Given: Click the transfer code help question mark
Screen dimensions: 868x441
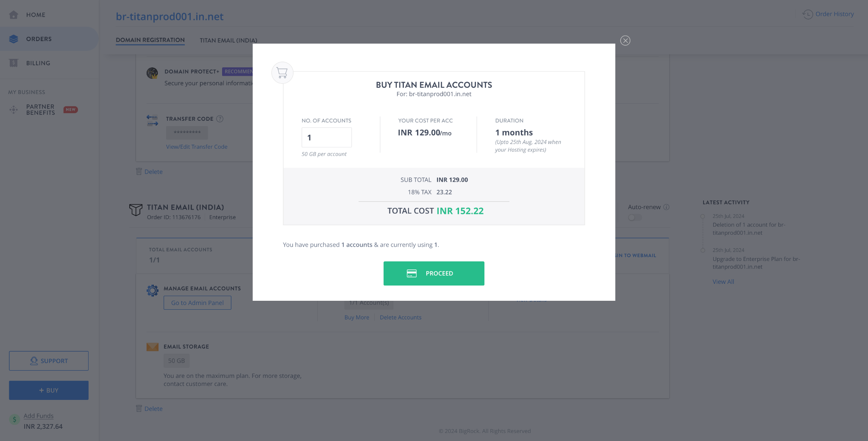Looking at the screenshot, I should [x=220, y=119].
